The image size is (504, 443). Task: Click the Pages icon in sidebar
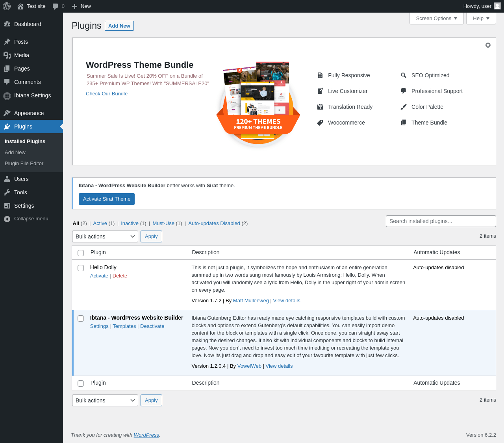pyautogui.click(x=7, y=69)
